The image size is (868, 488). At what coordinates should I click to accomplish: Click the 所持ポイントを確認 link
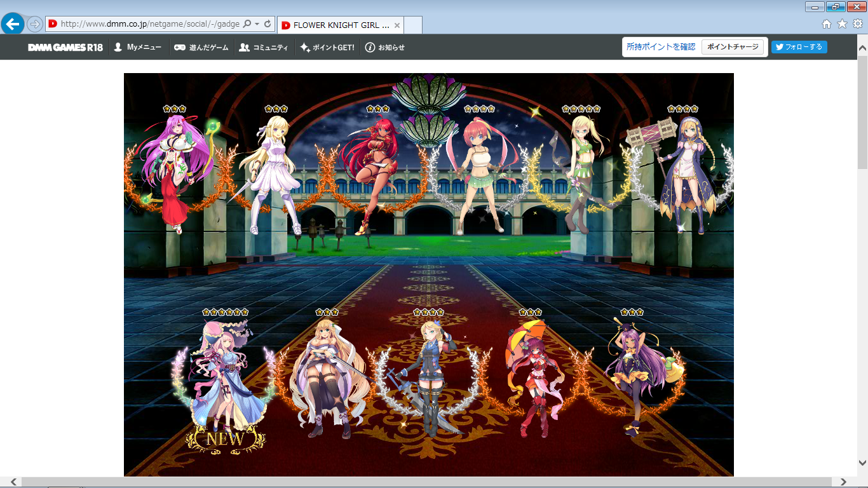coord(661,47)
